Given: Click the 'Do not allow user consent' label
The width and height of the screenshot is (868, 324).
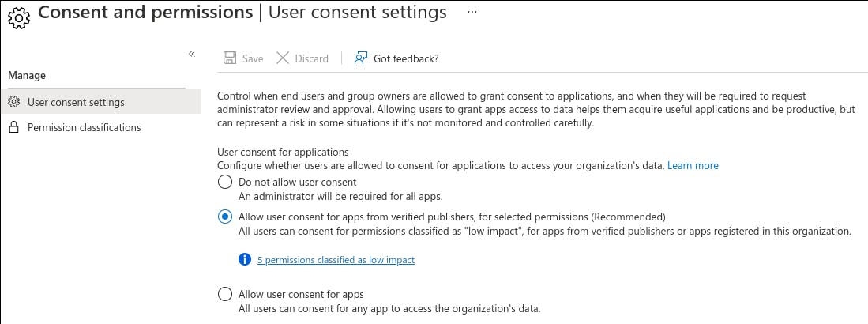Looking at the screenshot, I should 297,183.
